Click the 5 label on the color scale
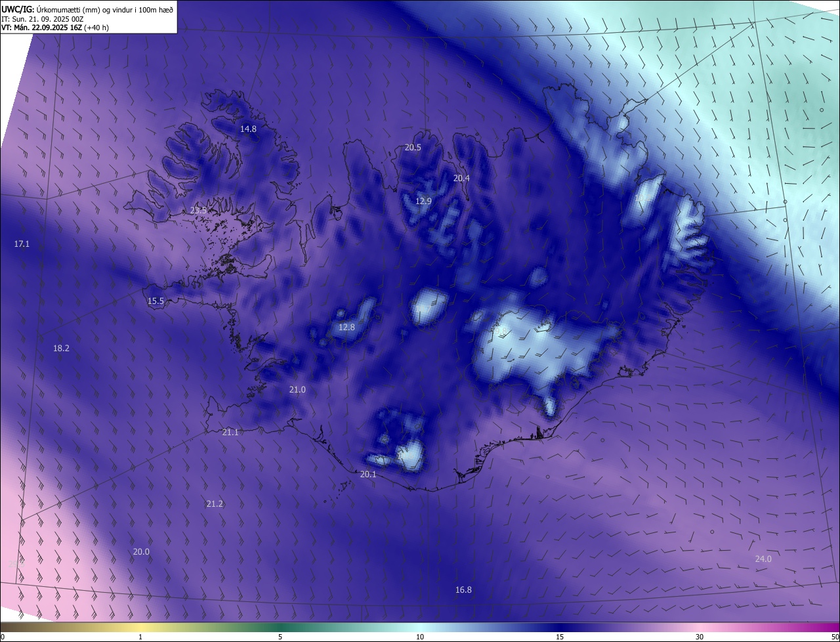840x642 pixels. coord(280,637)
